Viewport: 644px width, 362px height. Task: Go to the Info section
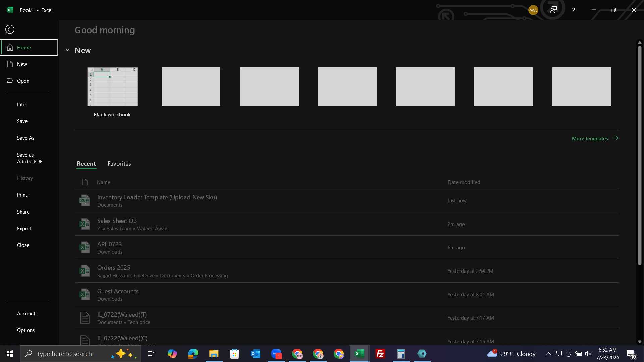tap(29, 105)
